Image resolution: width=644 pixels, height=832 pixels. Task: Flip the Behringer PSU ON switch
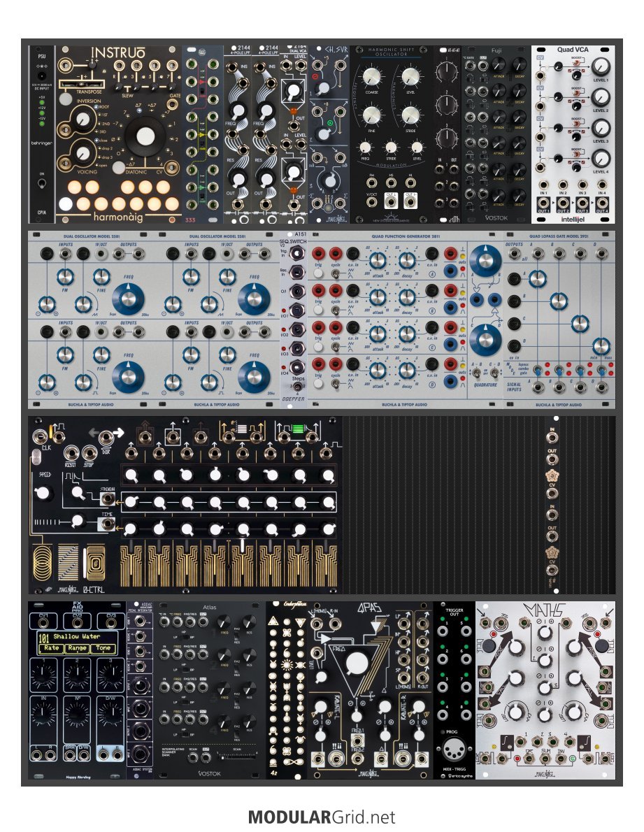click(41, 185)
